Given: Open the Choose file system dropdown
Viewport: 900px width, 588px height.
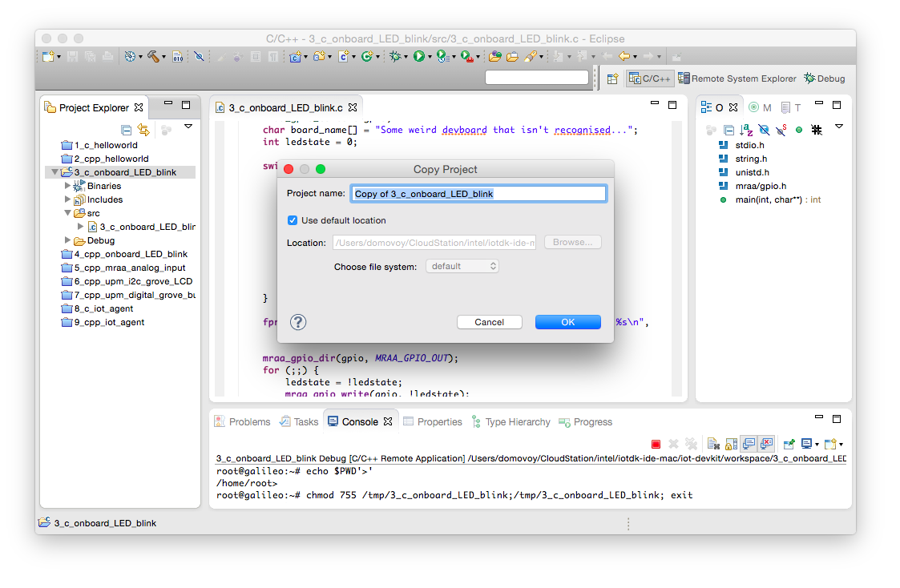Looking at the screenshot, I should click(x=462, y=266).
